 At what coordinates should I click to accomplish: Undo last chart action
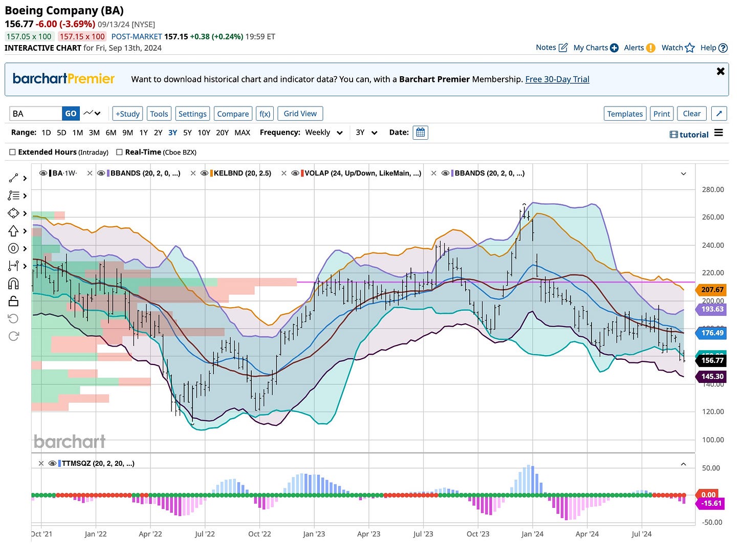point(14,318)
